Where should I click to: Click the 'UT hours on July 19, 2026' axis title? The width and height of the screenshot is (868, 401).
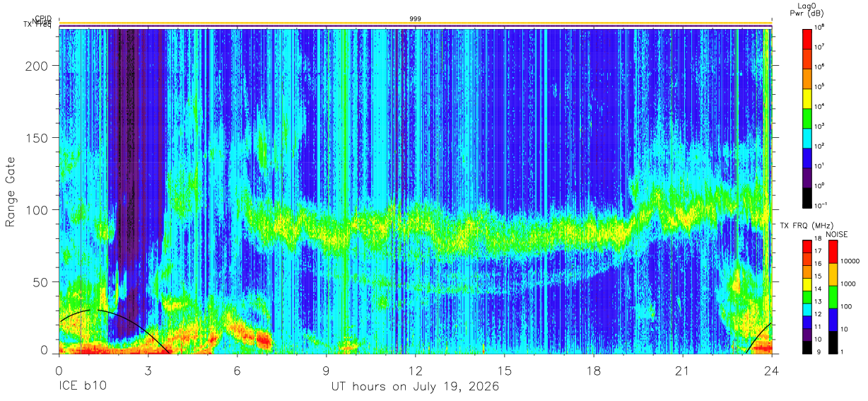click(x=415, y=386)
